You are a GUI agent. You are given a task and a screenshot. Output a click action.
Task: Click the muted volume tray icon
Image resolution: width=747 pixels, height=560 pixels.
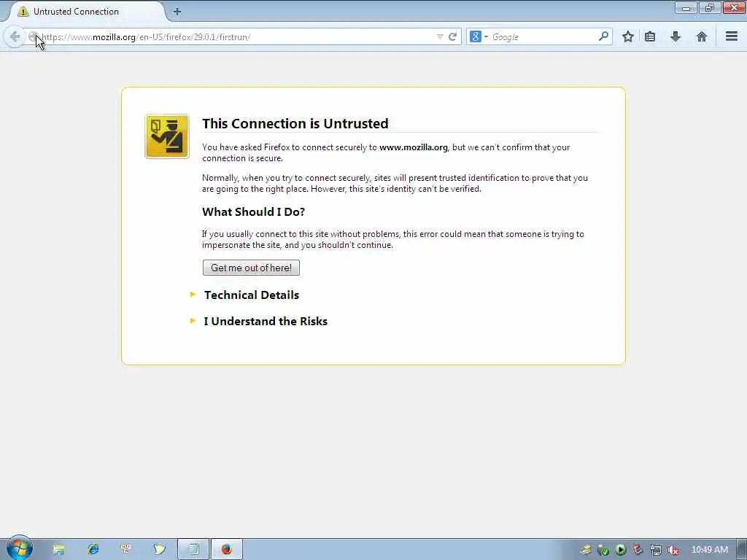[x=673, y=550]
